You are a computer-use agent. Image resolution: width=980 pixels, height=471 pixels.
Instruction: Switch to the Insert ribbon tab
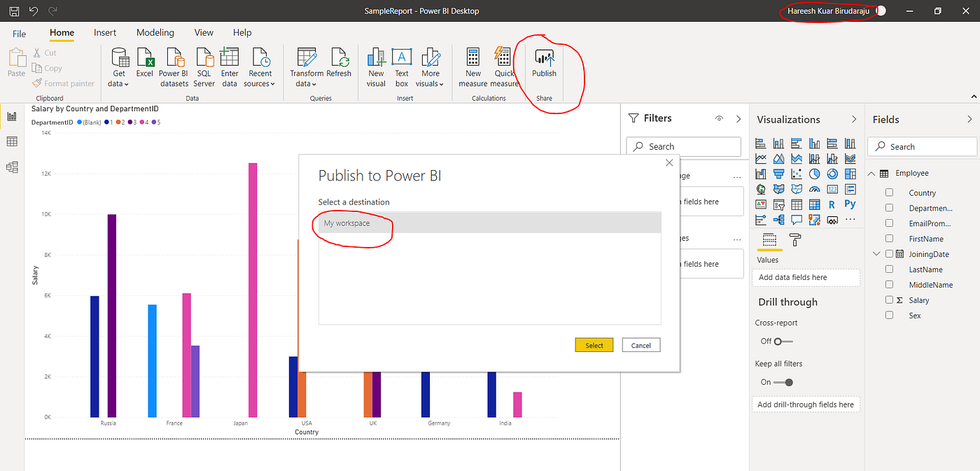point(105,32)
